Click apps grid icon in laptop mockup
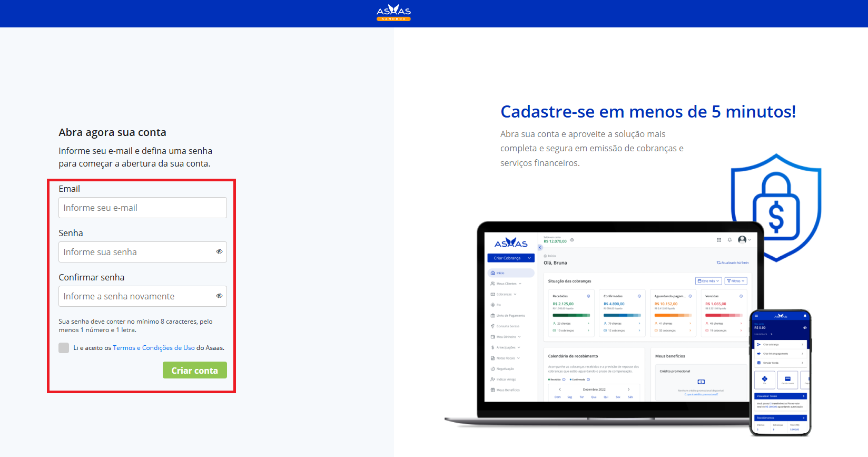Image resolution: width=868 pixels, height=457 pixels. 719,240
